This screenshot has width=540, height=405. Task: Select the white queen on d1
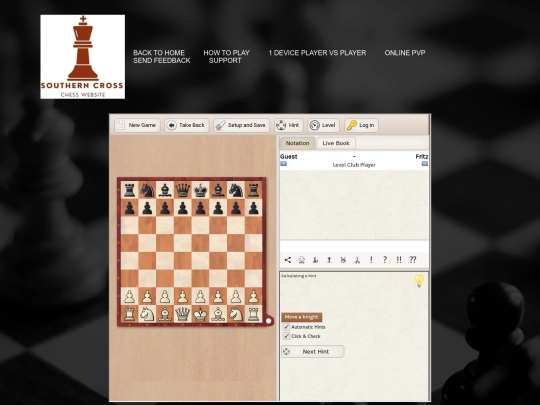point(183,314)
